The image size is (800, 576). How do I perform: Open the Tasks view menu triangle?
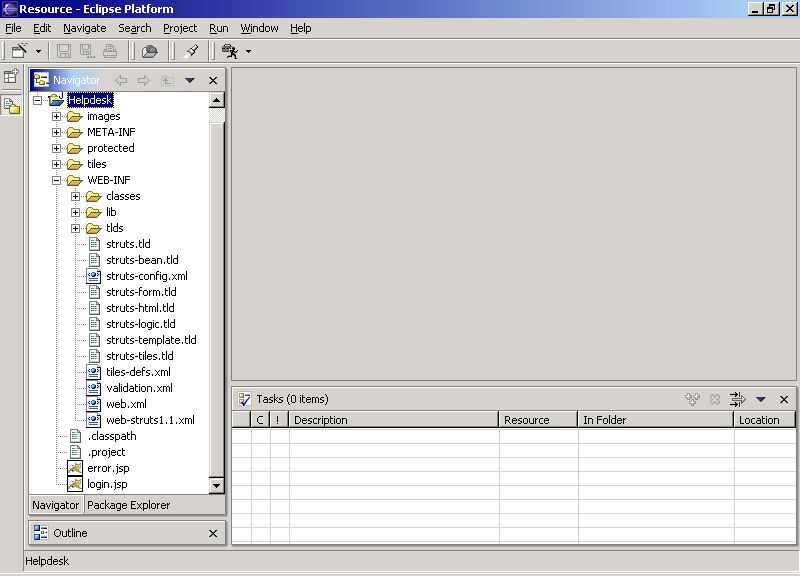click(761, 399)
